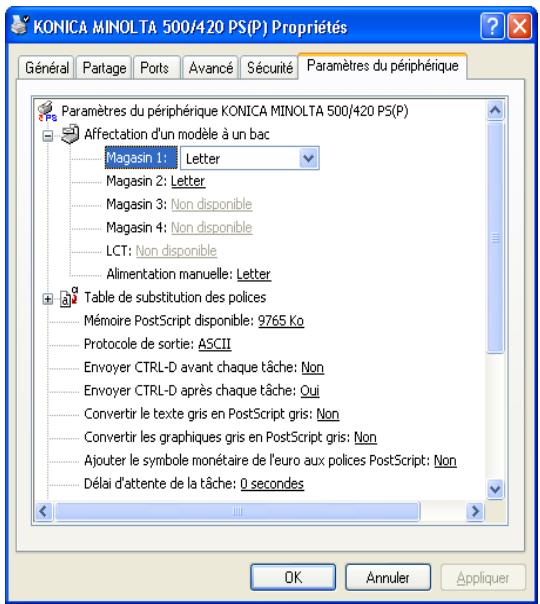540x604 pixels.
Task: Click the question mark help button
Action: [492, 26]
